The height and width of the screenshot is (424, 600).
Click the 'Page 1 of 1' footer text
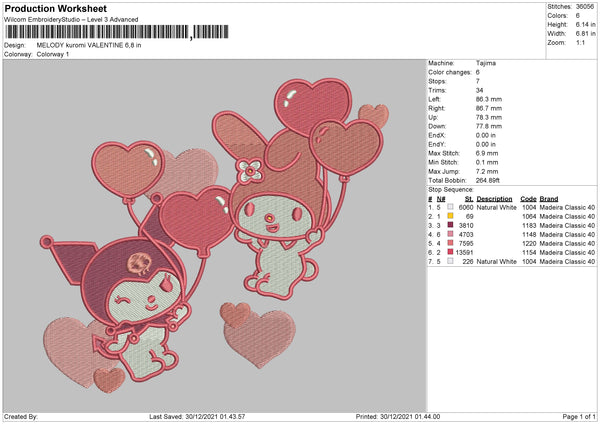579,417
